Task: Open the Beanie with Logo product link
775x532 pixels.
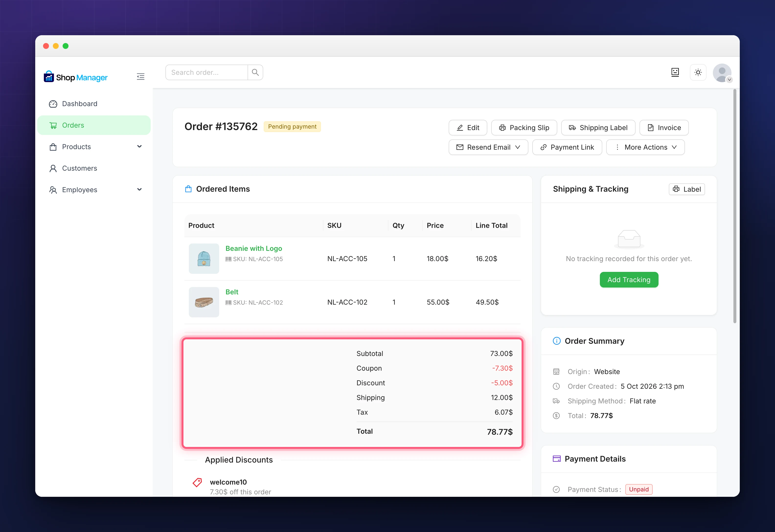Action: tap(254, 248)
